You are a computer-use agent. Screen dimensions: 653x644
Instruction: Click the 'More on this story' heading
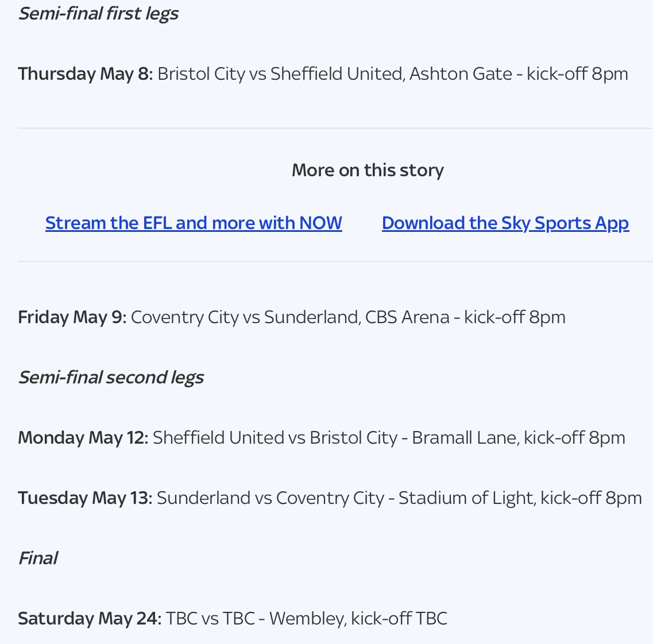click(x=368, y=170)
